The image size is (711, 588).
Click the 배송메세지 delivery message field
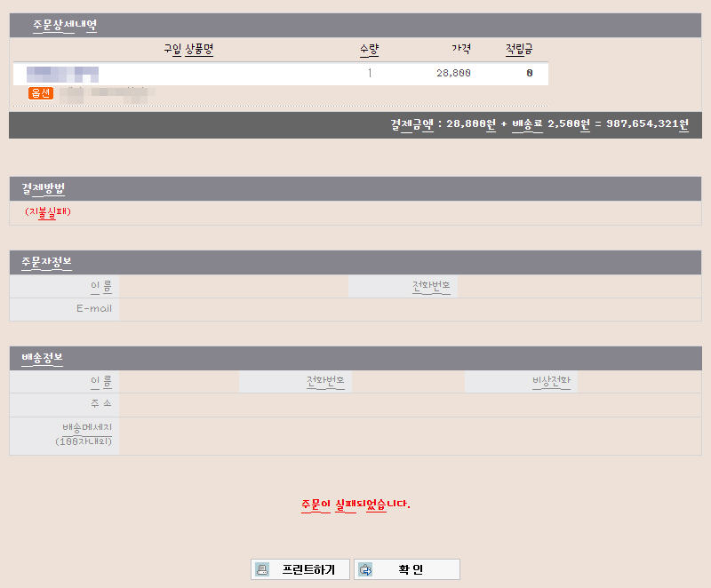(x=409, y=435)
